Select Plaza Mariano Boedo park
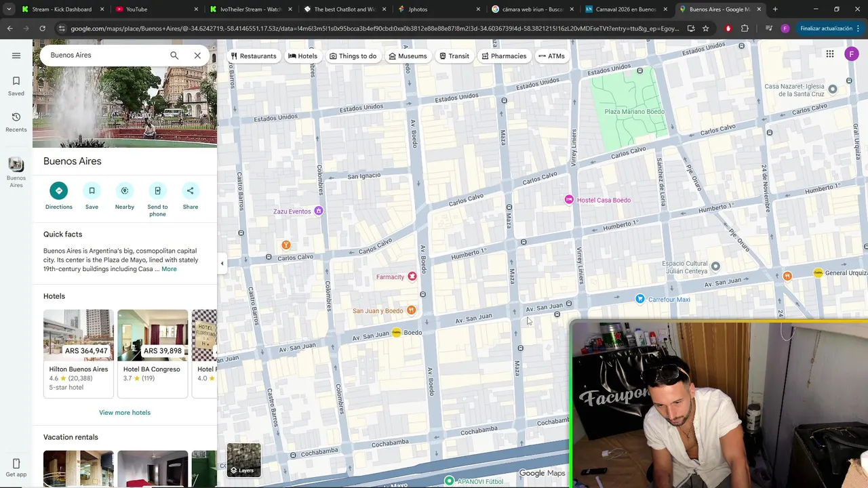This screenshot has width=868, height=488. coord(634,111)
